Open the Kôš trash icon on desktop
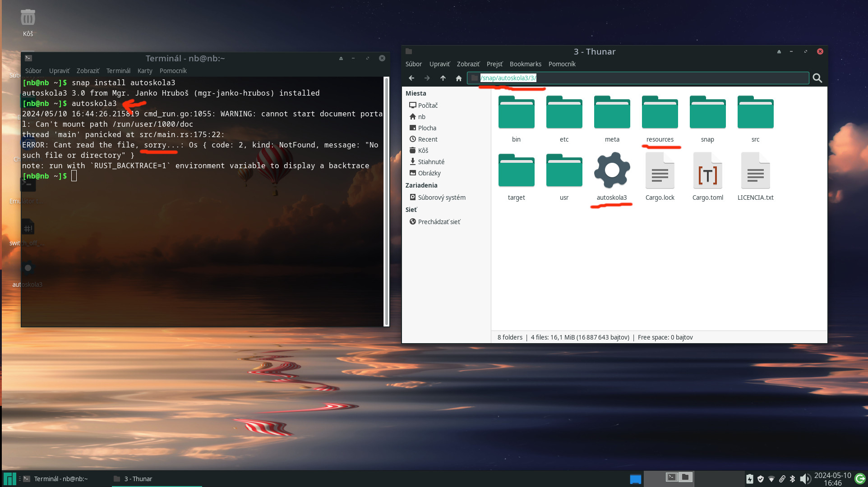Image resolution: width=868 pixels, height=487 pixels. click(28, 18)
